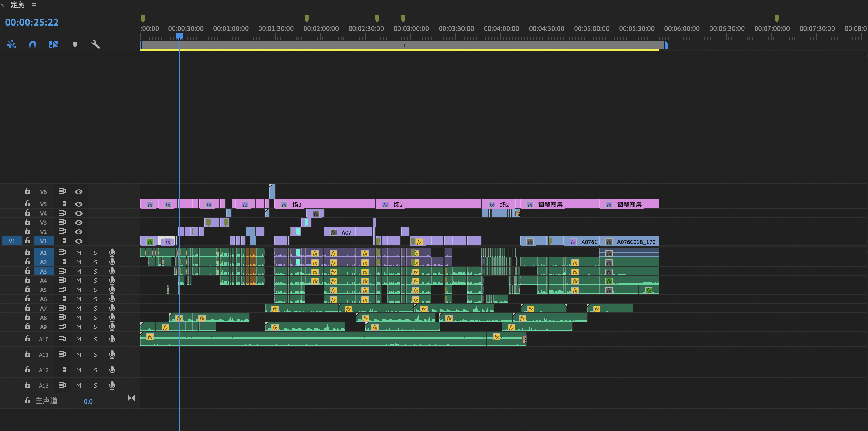
Task: Click the V1 source patching button
Action: coord(12,241)
